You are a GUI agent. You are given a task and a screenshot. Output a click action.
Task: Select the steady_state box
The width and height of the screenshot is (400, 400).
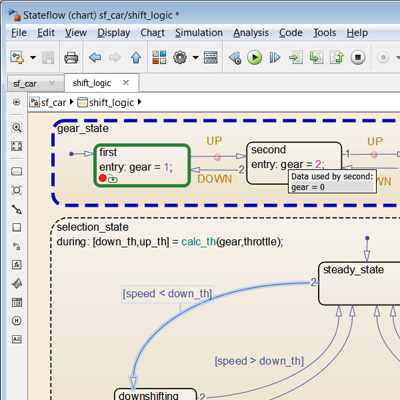pos(359,284)
